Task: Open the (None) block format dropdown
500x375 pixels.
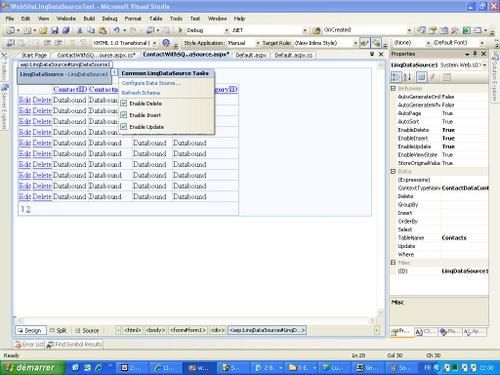Action: [428, 43]
